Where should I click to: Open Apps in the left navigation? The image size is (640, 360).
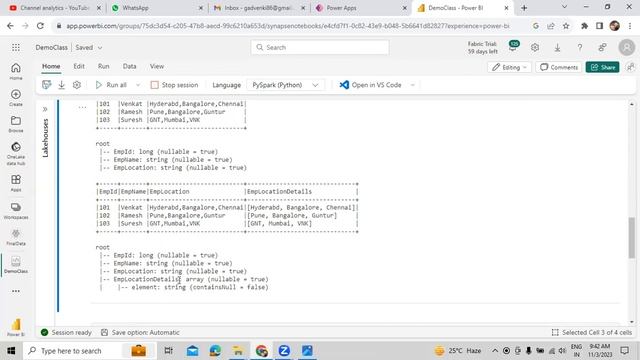16,183
